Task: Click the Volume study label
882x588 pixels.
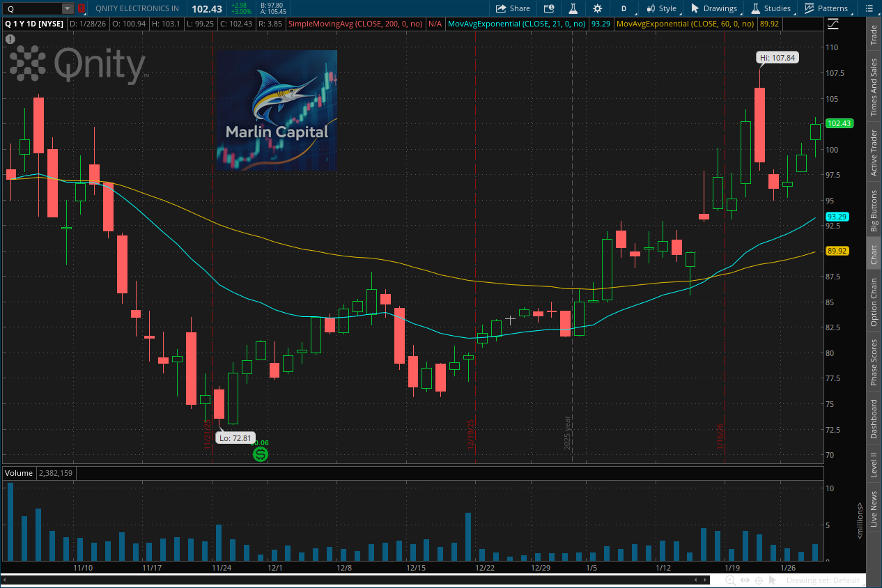Action: [19, 473]
